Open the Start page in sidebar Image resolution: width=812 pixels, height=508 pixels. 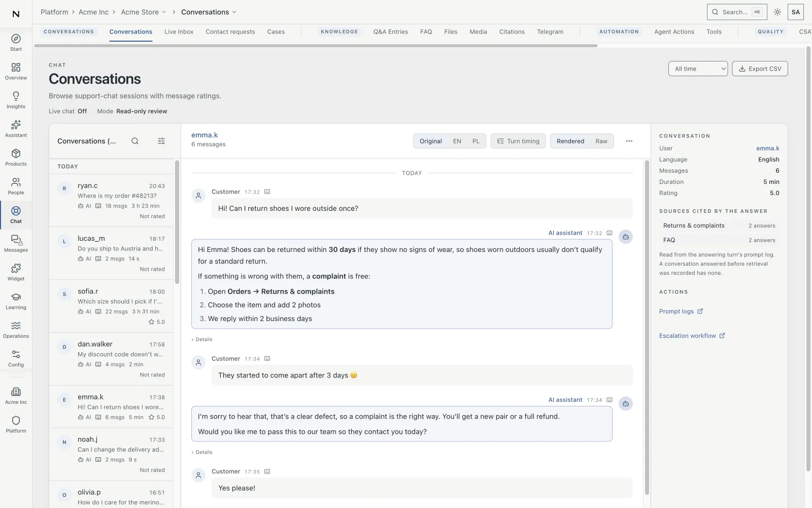pyautogui.click(x=16, y=43)
